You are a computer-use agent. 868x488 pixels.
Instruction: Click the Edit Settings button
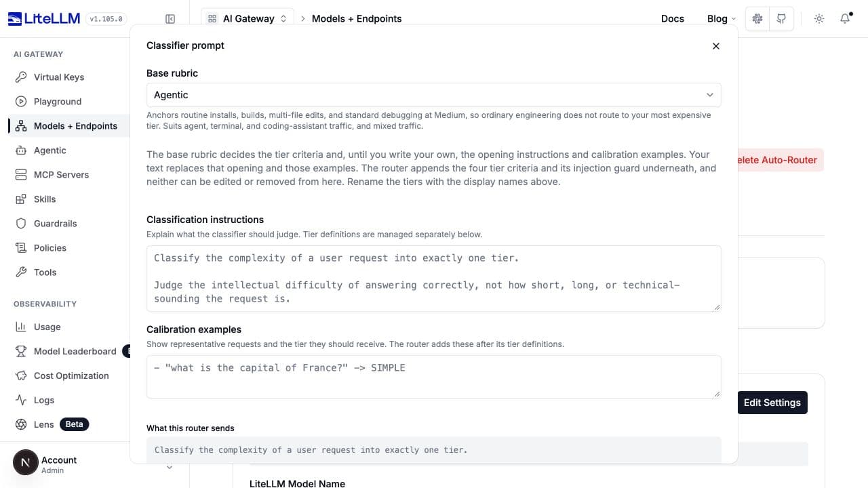point(772,403)
